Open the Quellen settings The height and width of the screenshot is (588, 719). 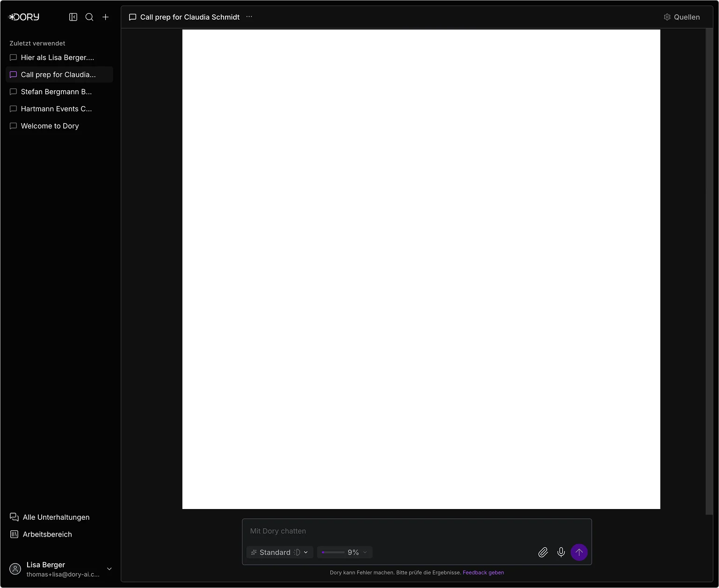682,17
